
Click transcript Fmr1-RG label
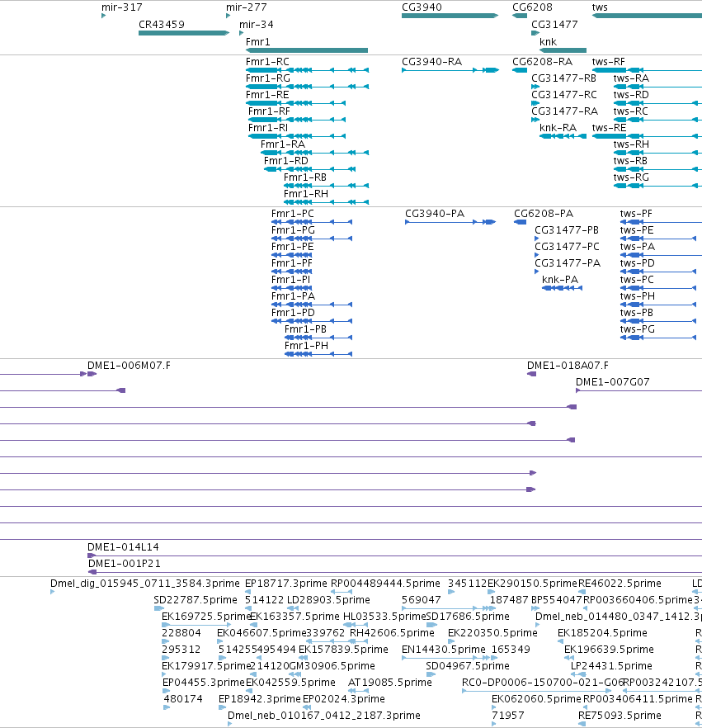[x=268, y=78]
